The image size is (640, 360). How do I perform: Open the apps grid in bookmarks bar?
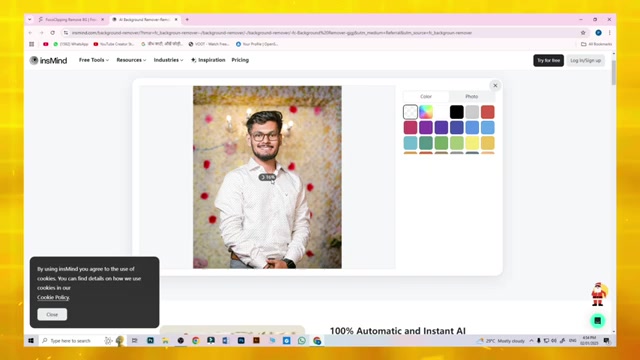(31, 44)
